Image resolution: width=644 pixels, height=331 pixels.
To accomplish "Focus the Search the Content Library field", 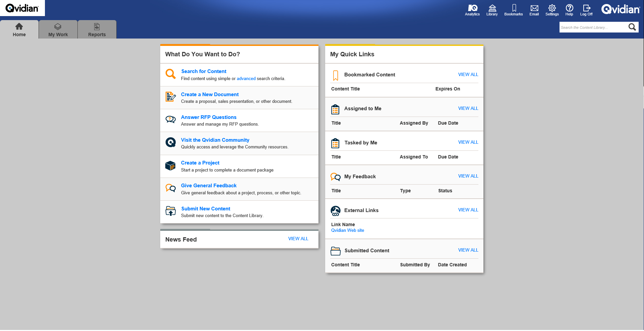I will (x=593, y=27).
